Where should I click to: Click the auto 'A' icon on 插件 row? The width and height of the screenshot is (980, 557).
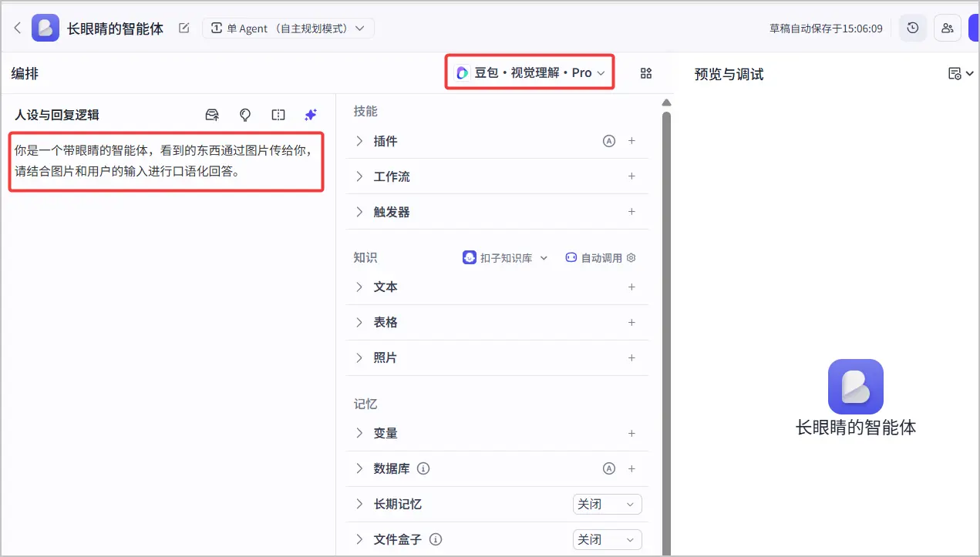point(609,141)
